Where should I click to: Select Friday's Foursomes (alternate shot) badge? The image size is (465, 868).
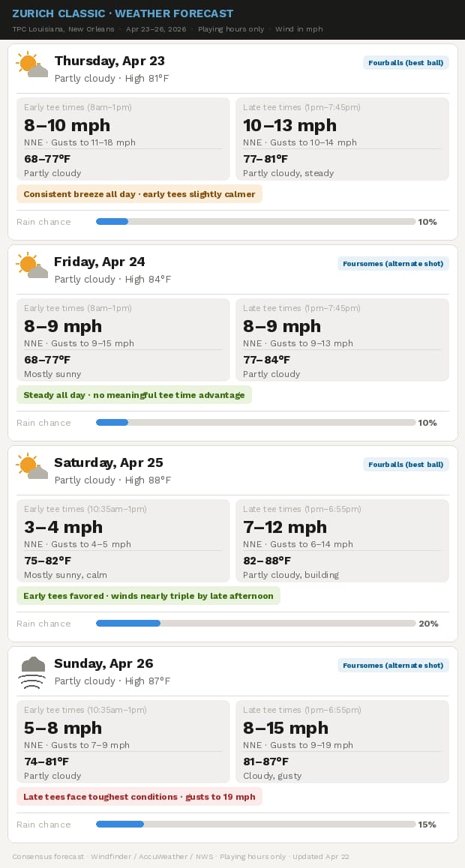(x=393, y=264)
